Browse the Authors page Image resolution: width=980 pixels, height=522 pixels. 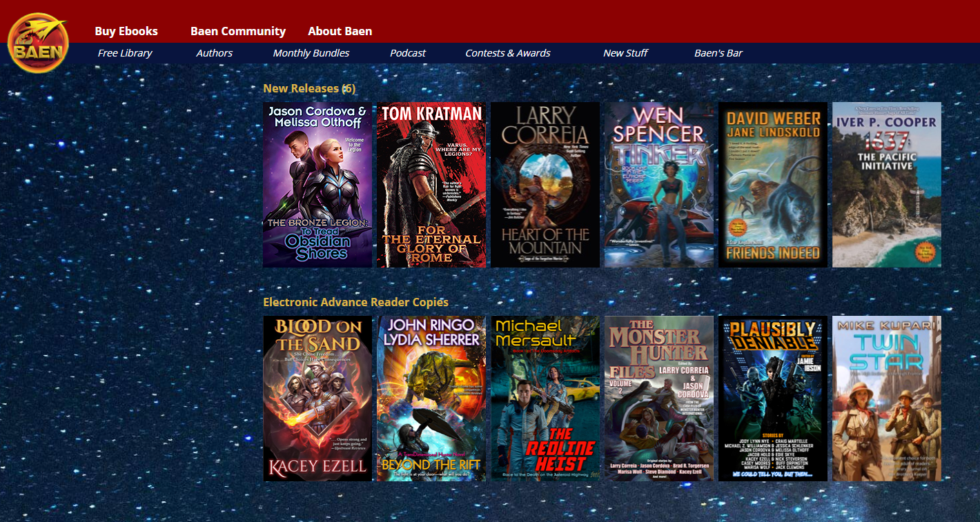coord(215,52)
